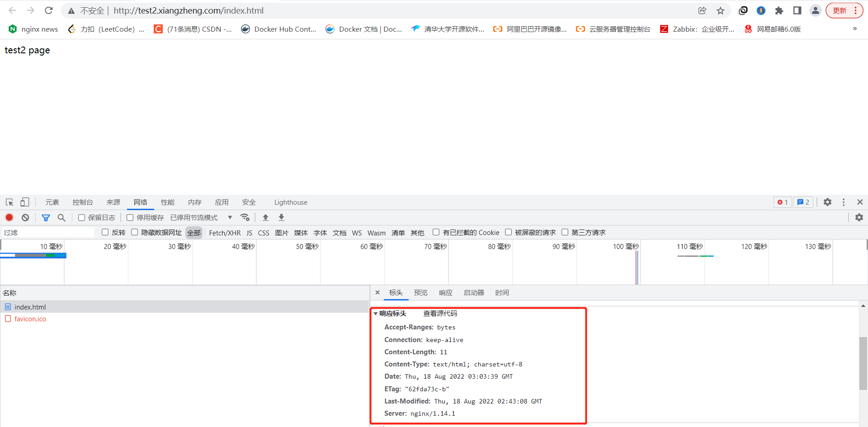Expand the bookmarks bar overflow chevron
The width and height of the screenshot is (868, 427).
tap(854, 29)
